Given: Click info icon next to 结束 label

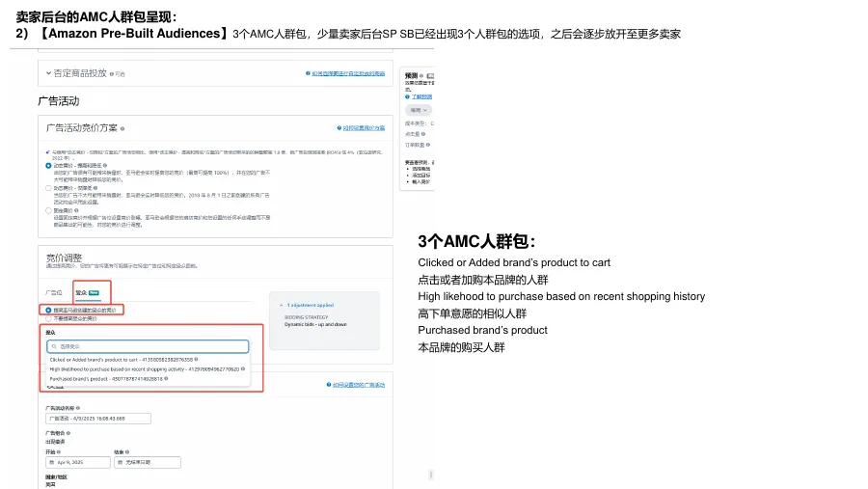Looking at the screenshot, I should (x=127, y=452).
